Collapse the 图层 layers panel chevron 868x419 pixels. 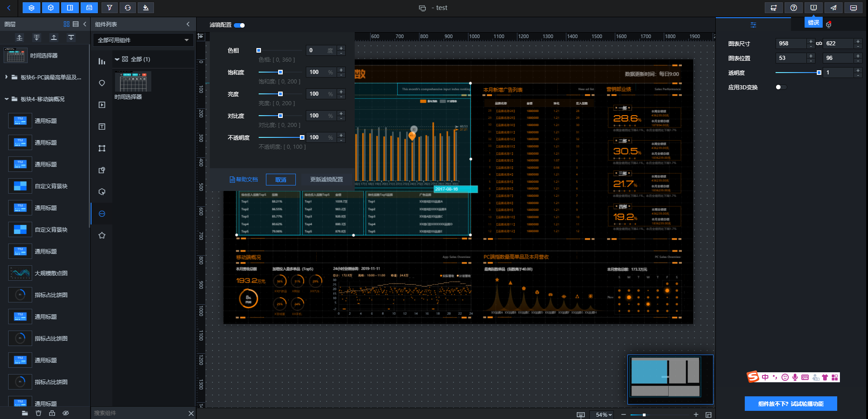(85, 24)
